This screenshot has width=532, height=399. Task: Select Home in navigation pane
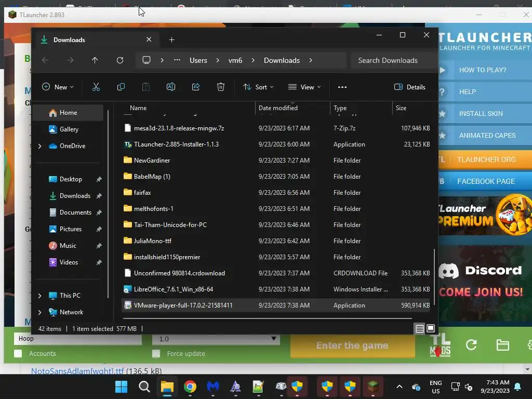68,113
